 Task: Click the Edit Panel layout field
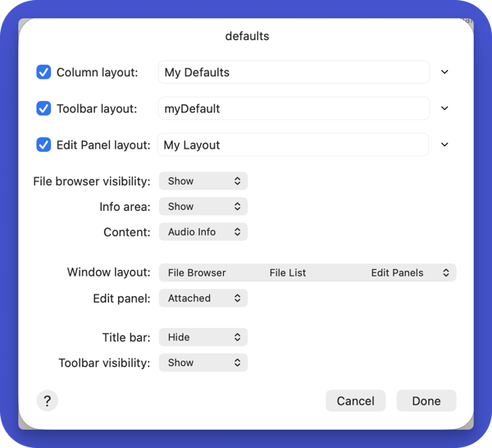click(x=293, y=145)
